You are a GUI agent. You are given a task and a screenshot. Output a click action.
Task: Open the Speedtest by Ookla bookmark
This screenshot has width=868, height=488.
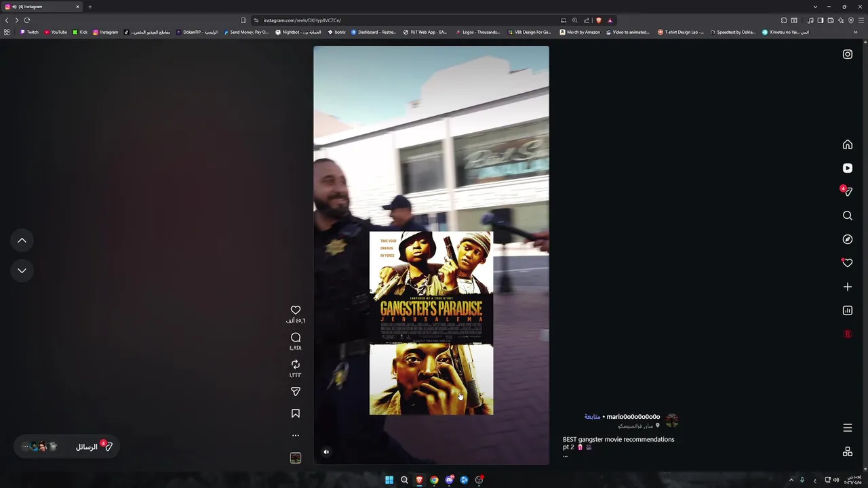tap(732, 32)
